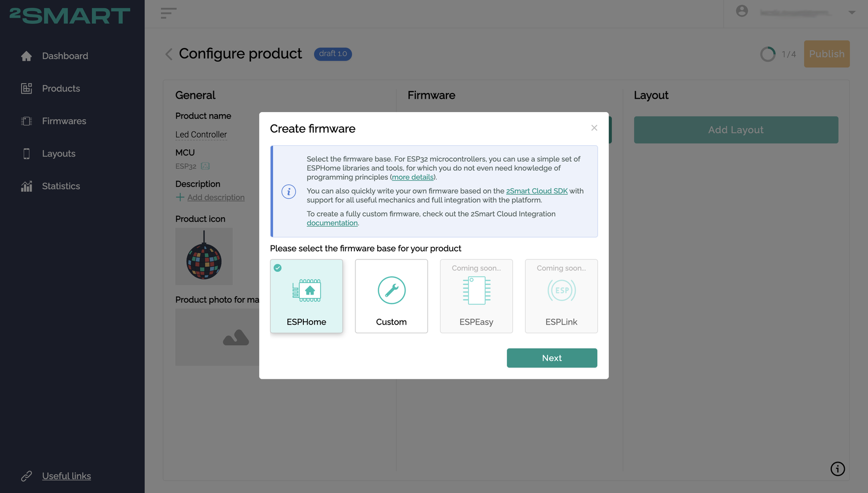Select the ESPHome firmware base card
Screen dimensions: 868x493
pos(306,296)
